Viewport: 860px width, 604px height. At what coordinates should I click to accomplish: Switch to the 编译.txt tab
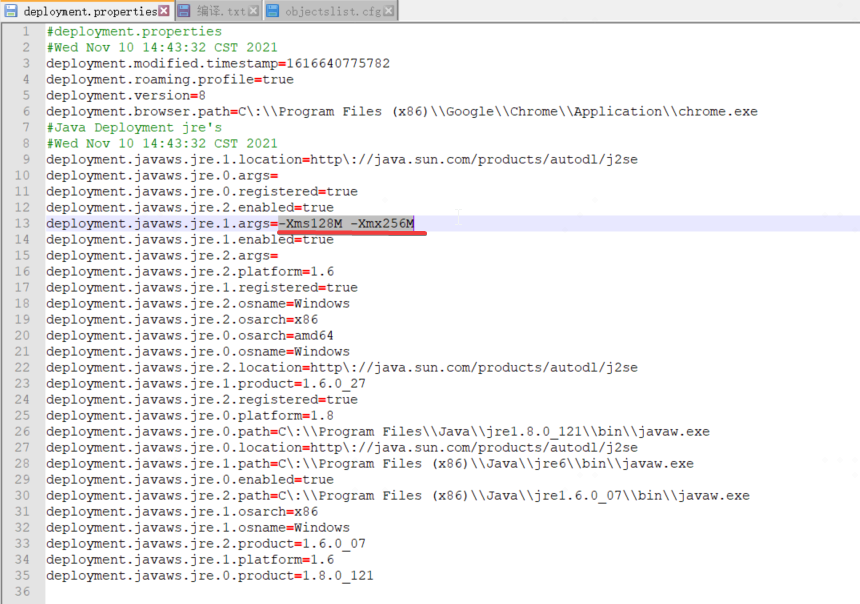tap(220, 11)
